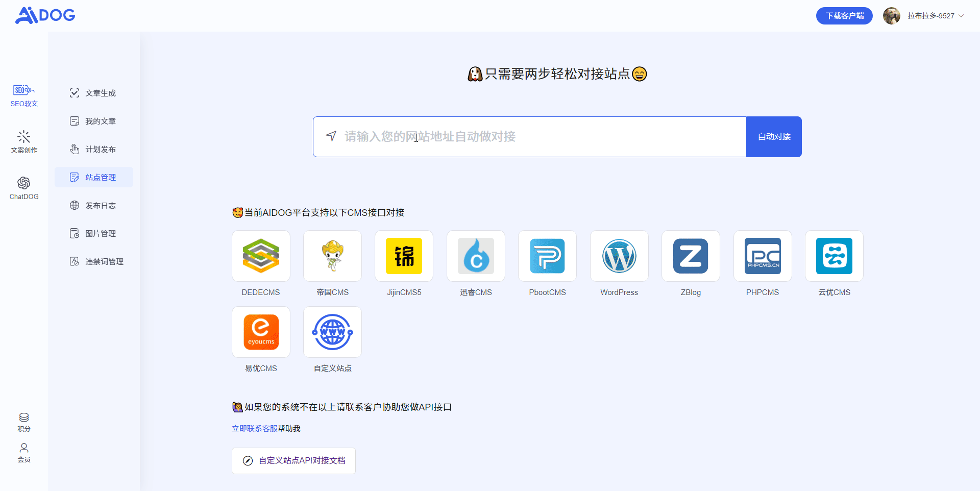This screenshot has height=491, width=980.
Task: Expand the 拉布拉多-9527 user dropdown
Action: coord(936,16)
